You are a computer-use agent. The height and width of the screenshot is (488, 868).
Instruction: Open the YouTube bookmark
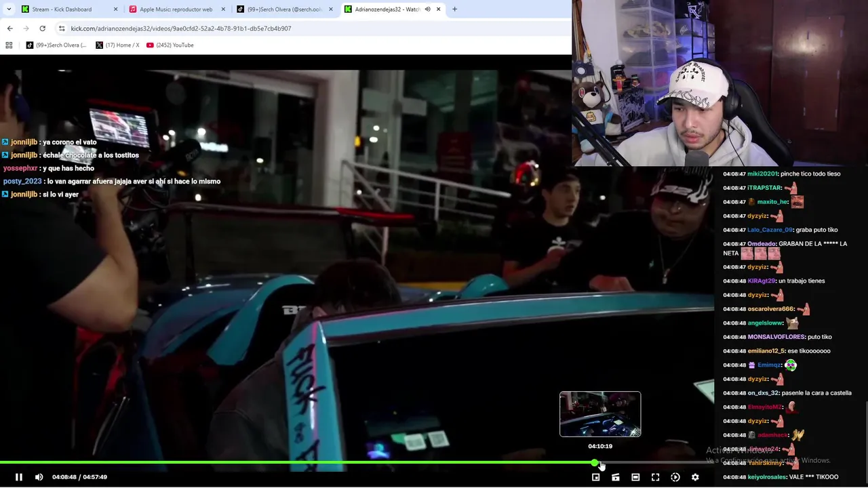coord(170,45)
